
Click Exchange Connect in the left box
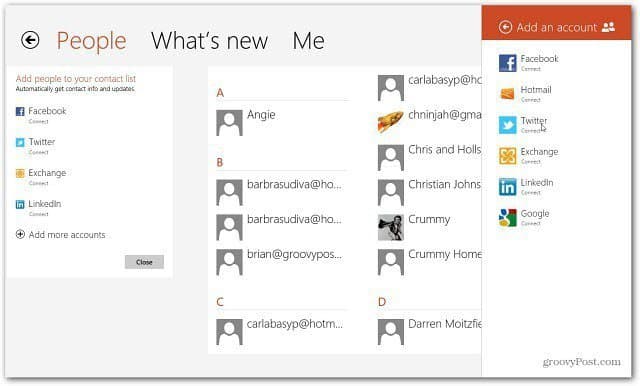[x=38, y=183]
